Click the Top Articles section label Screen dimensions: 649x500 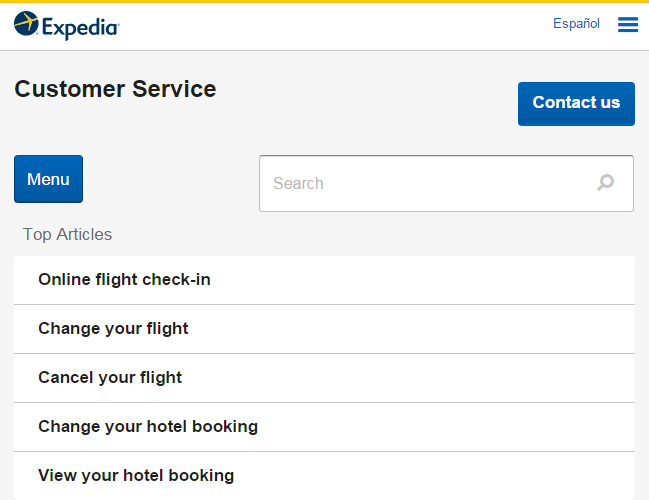click(67, 234)
